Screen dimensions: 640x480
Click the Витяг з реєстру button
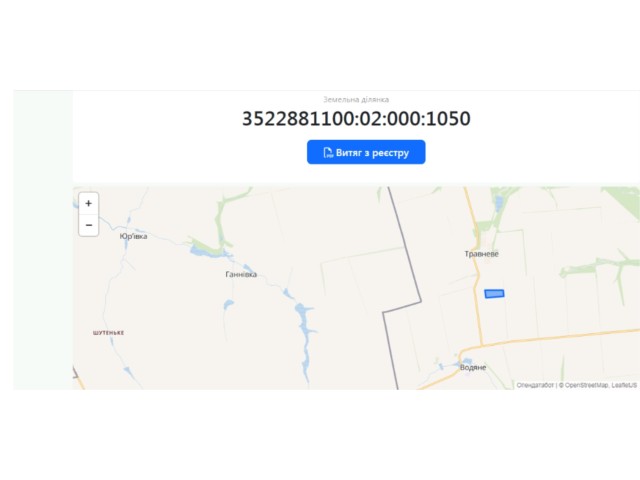coord(366,152)
